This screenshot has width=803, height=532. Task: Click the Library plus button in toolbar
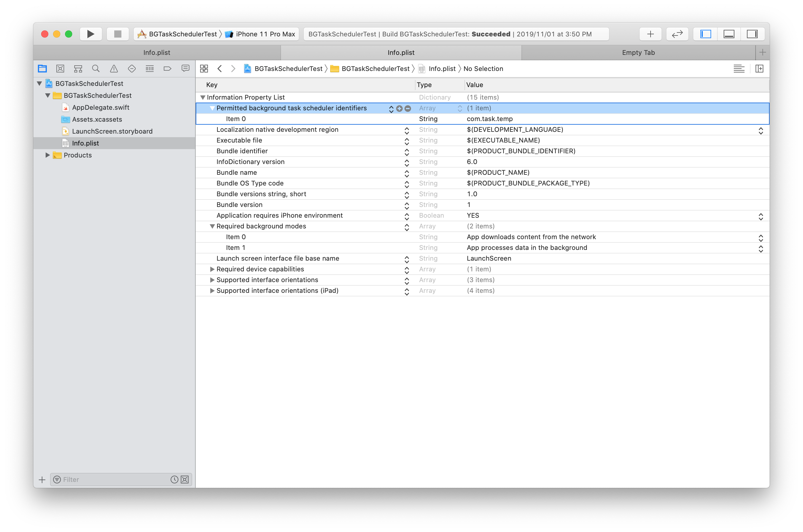pyautogui.click(x=650, y=34)
